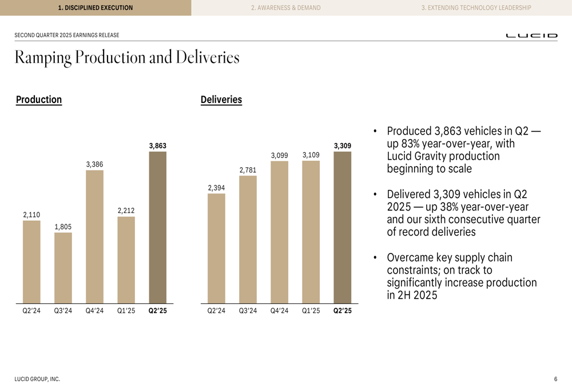Viewport: 572px width, 392px height.
Task: Select the Disciplined Execution tab
Action: click(96, 7)
